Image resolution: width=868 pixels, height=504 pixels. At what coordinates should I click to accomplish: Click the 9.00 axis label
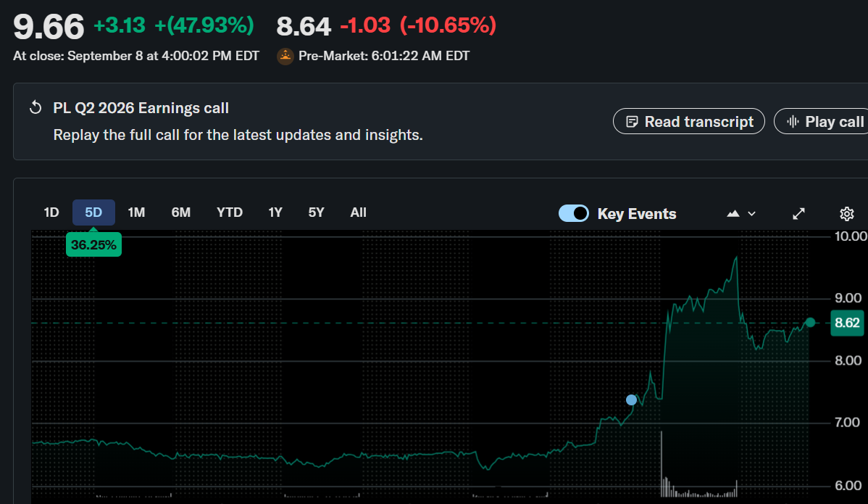(x=848, y=299)
